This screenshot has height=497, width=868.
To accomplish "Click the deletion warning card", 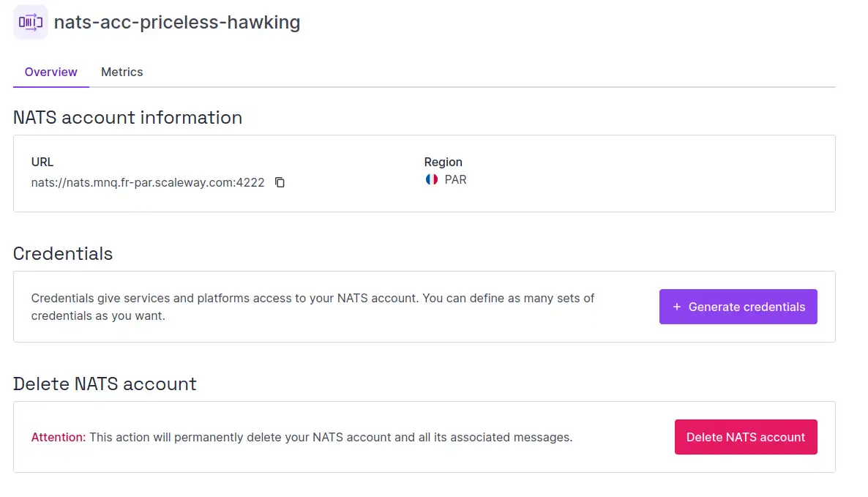I will pyautogui.click(x=424, y=437).
